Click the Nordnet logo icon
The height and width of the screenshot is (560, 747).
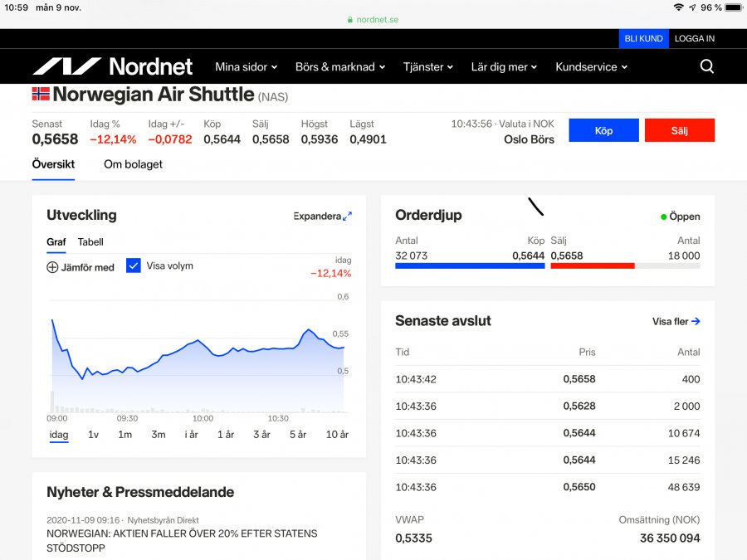[x=66, y=66]
